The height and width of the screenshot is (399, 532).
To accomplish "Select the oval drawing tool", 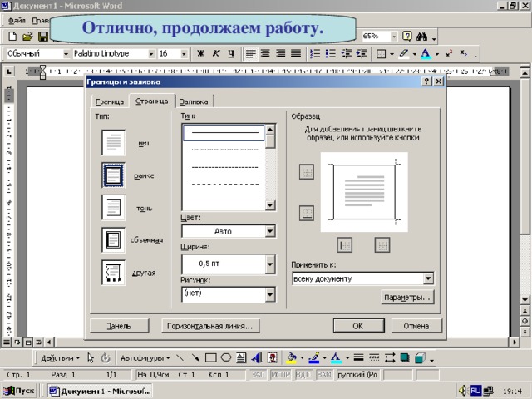I will (x=226, y=357).
